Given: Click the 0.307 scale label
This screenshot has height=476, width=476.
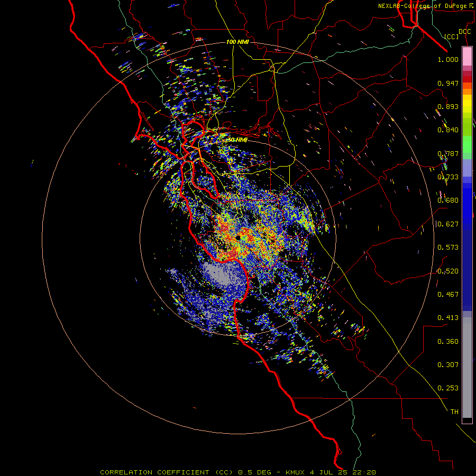Looking at the screenshot, I should tap(448, 365).
